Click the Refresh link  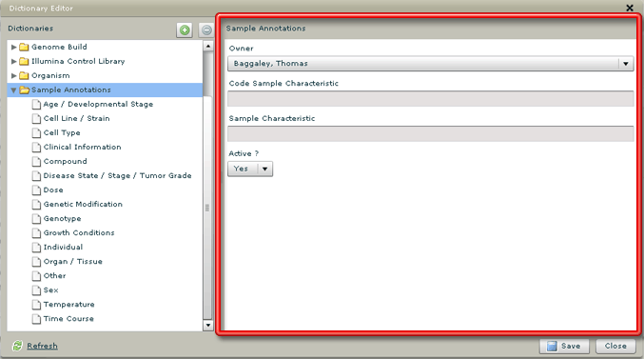[x=42, y=346]
